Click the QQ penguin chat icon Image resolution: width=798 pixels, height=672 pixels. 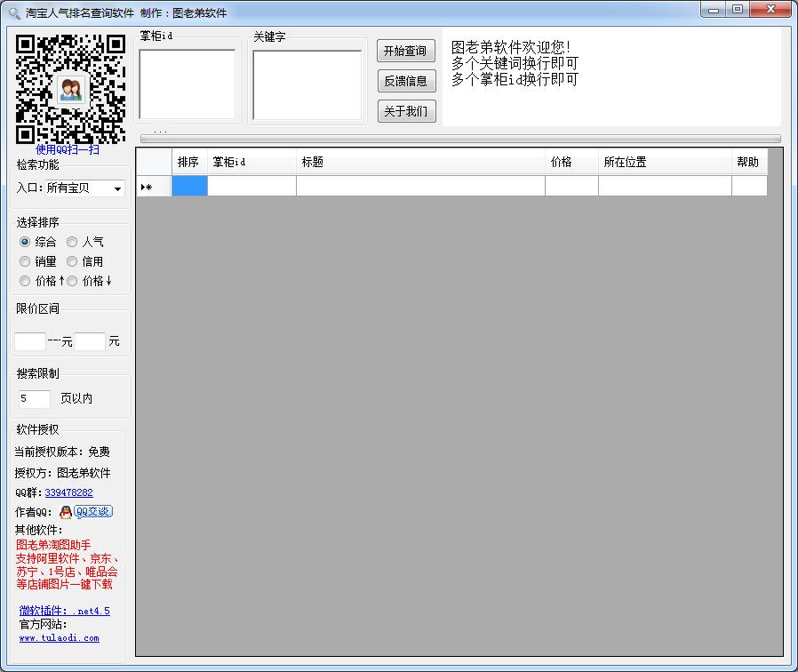pyautogui.click(x=66, y=512)
